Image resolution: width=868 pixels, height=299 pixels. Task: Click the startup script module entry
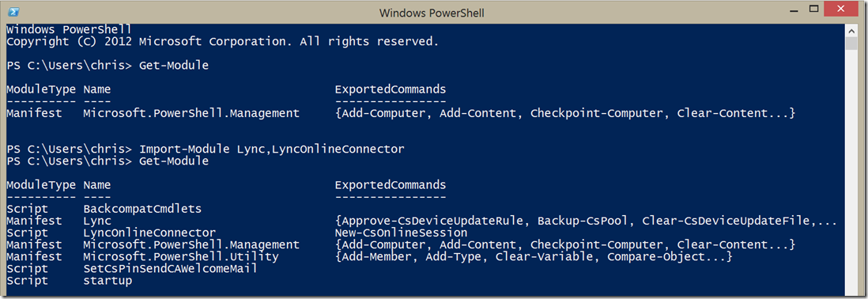108,281
